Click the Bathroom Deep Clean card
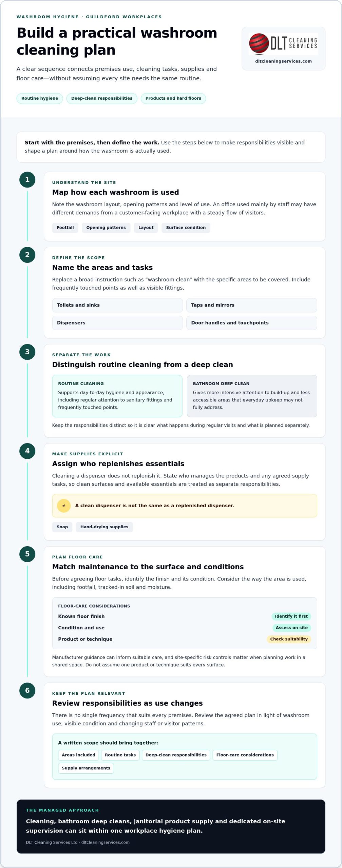Image resolution: width=342 pixels, height=868 pixels. click(252, 396)
